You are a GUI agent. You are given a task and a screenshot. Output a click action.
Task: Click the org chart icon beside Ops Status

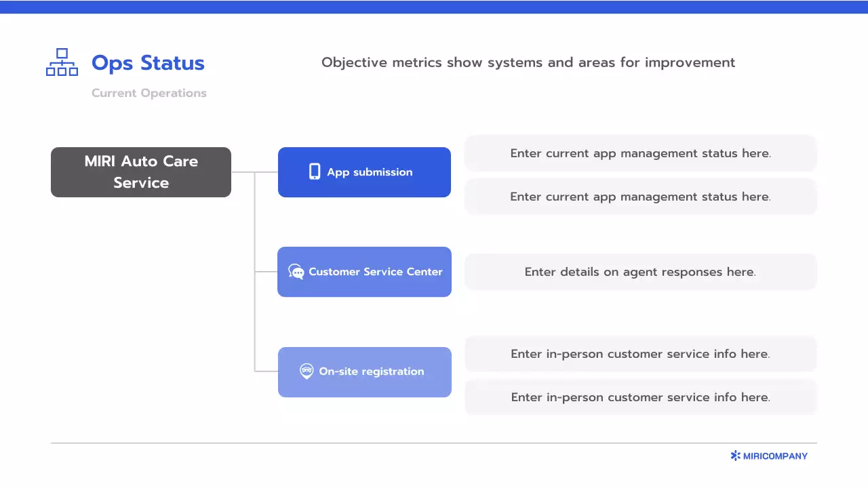62,62
